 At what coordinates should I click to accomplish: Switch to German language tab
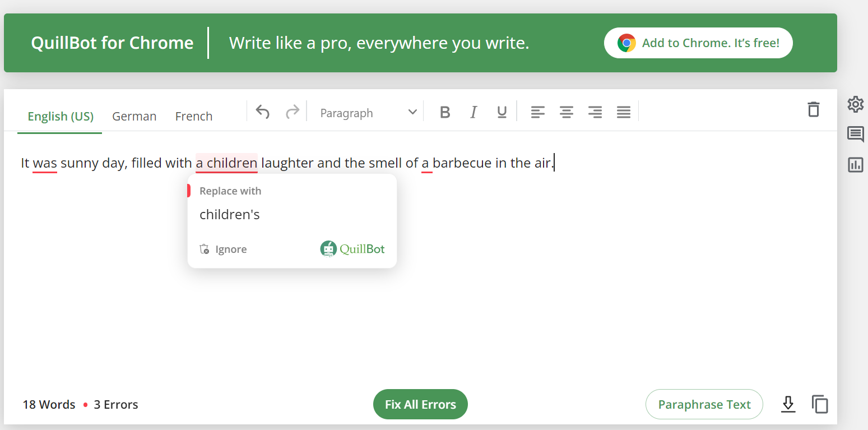(x=134, y=117)
